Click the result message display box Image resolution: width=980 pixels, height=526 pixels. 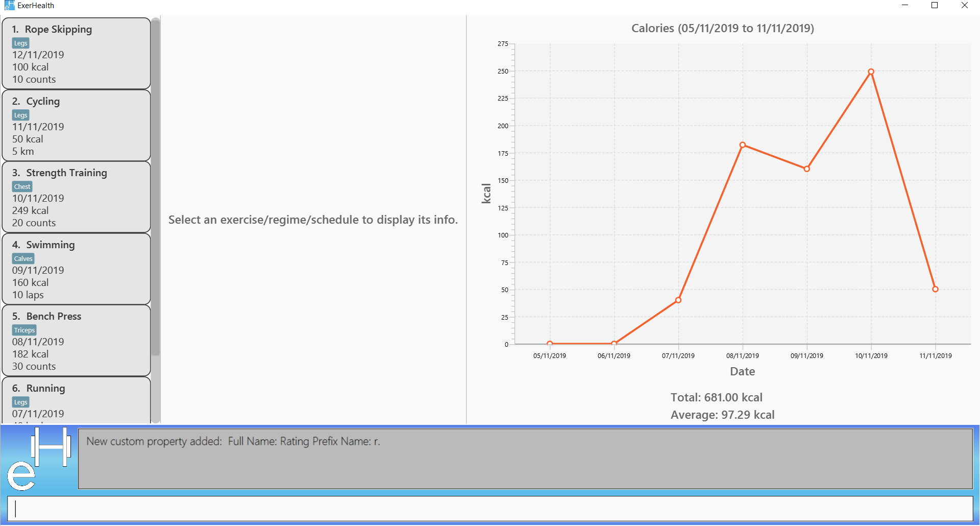point(525,459)
